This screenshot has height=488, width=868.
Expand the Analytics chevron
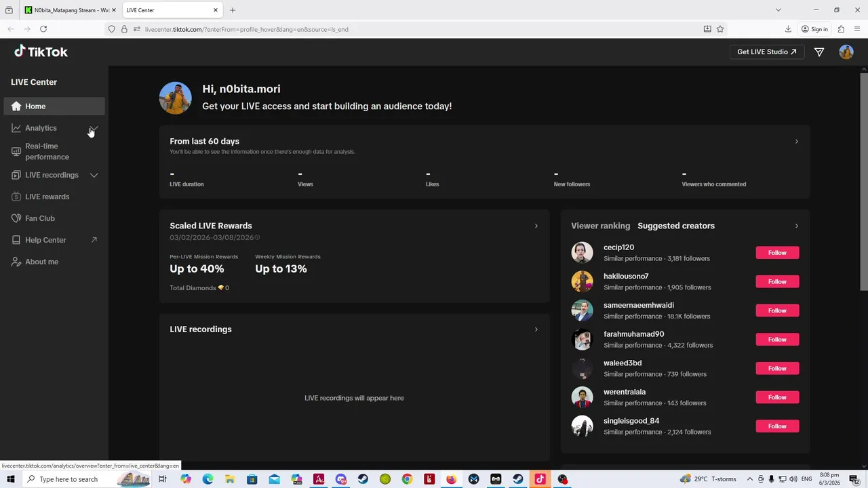tap(94, 128)
